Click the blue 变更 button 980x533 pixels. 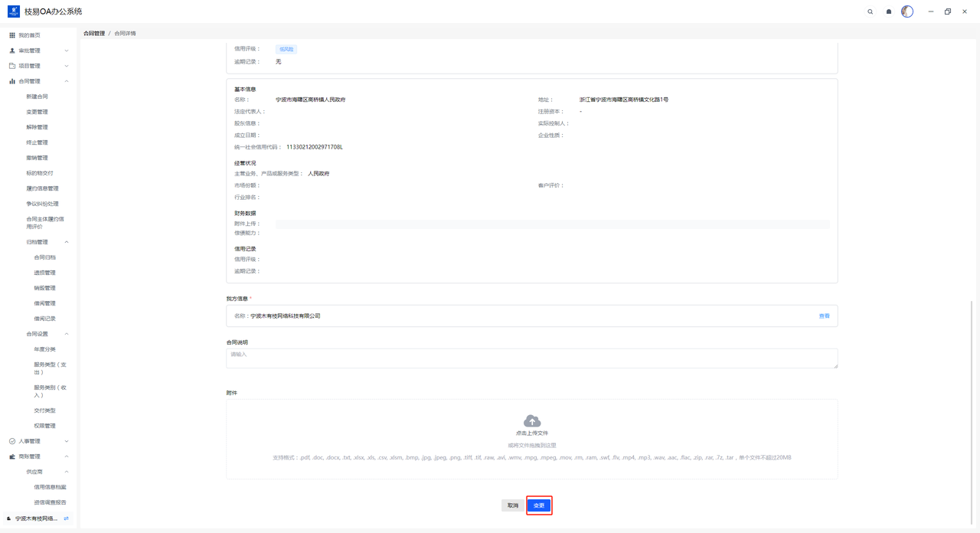tap(539, 505)
